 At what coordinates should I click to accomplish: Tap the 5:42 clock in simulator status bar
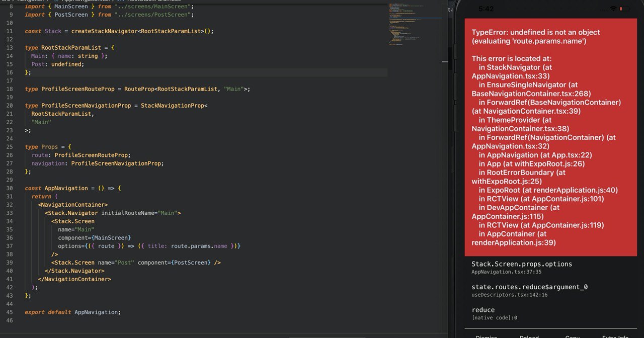[x=487, y=9]
